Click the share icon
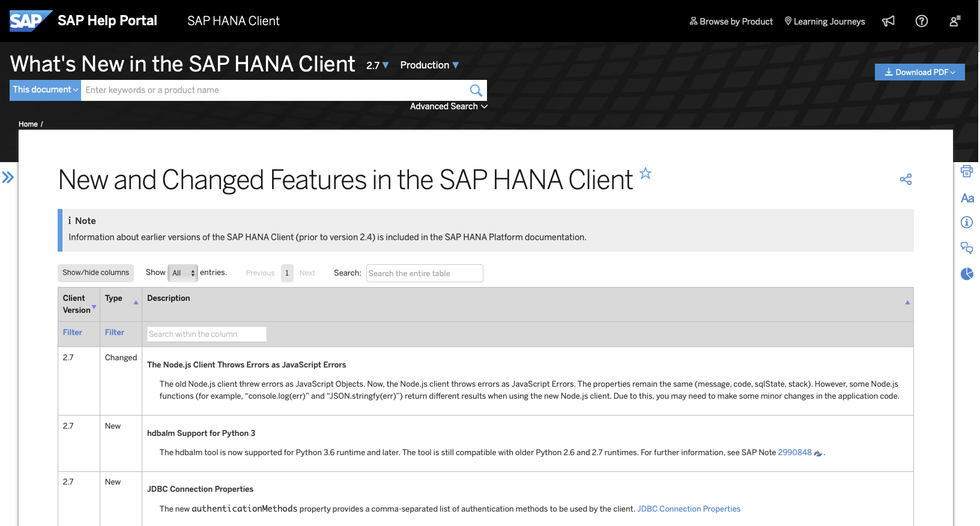This screenshot has height=526, width=980. click(906, 179)
